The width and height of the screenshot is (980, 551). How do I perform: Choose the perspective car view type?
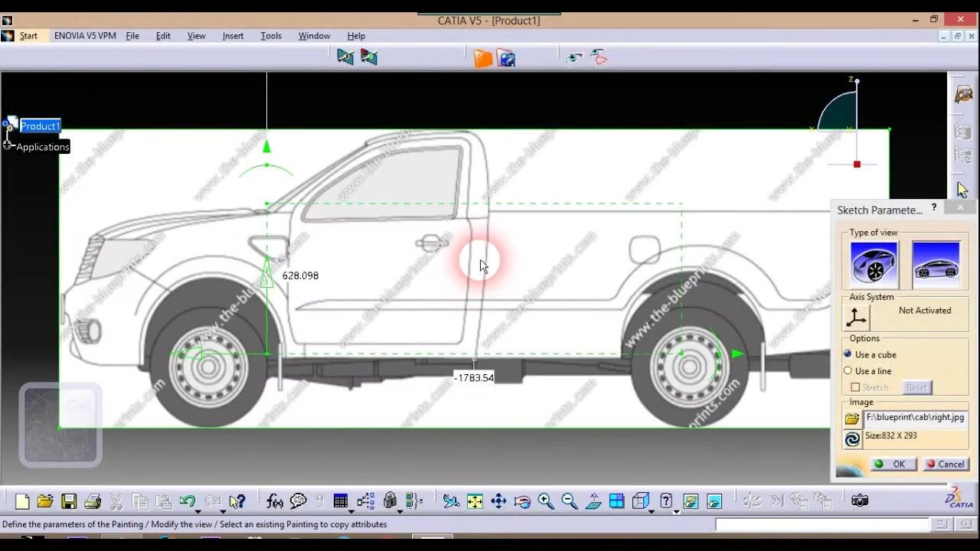(x=874, y=264)
